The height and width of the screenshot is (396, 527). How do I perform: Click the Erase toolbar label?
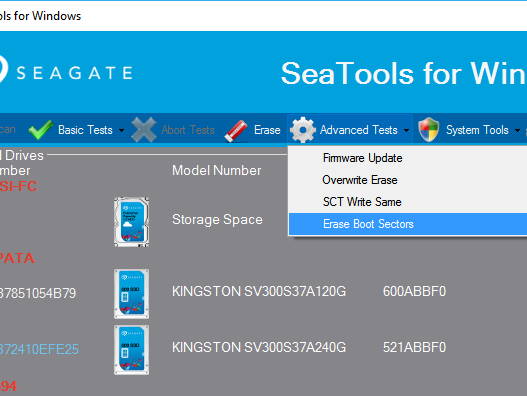click(267, 130)
